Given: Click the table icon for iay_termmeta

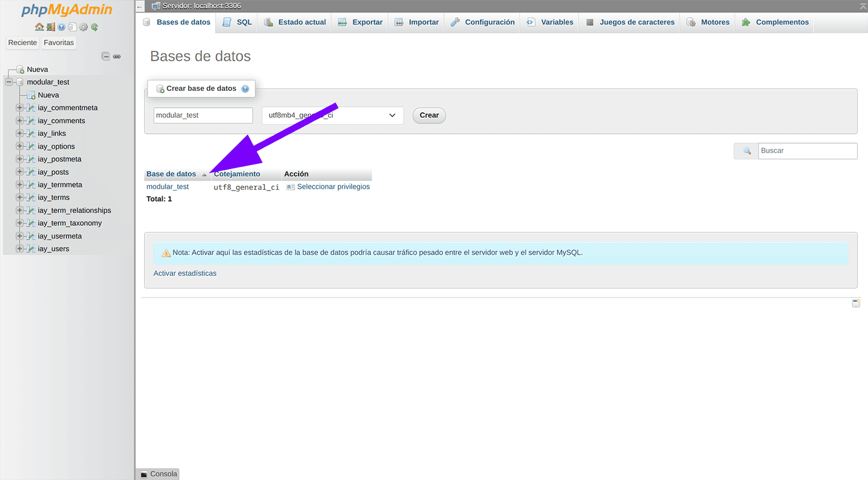Looking at the screenshot, I should coord(31,185).
